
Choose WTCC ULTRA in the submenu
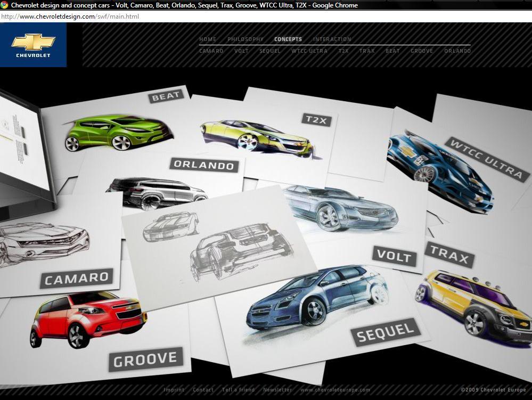coord(309,51)
